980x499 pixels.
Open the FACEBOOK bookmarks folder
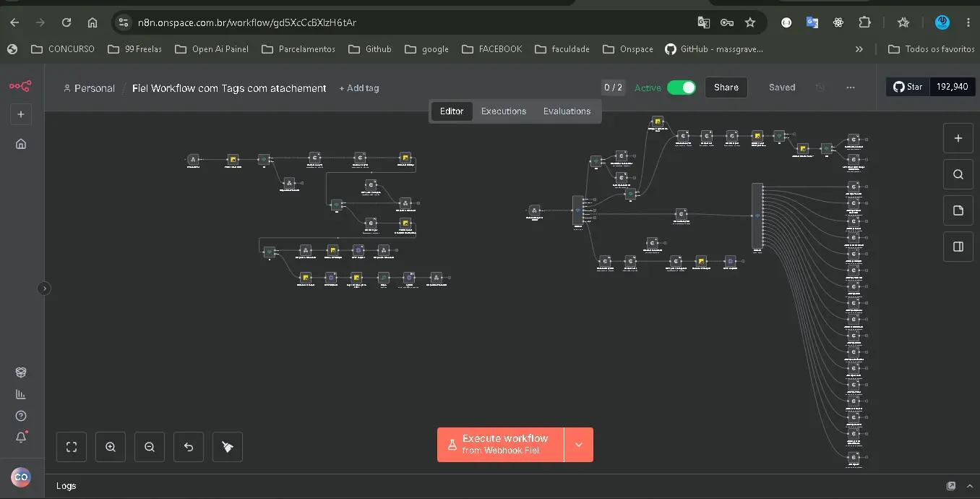pos(491,49)
